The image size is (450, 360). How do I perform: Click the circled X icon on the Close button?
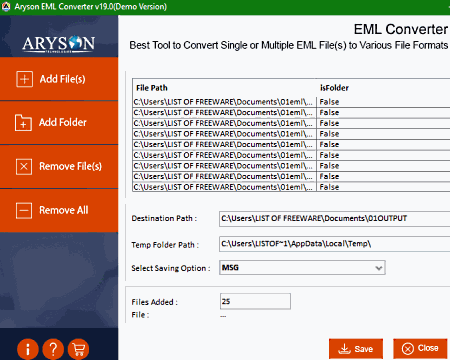point(408,349)
